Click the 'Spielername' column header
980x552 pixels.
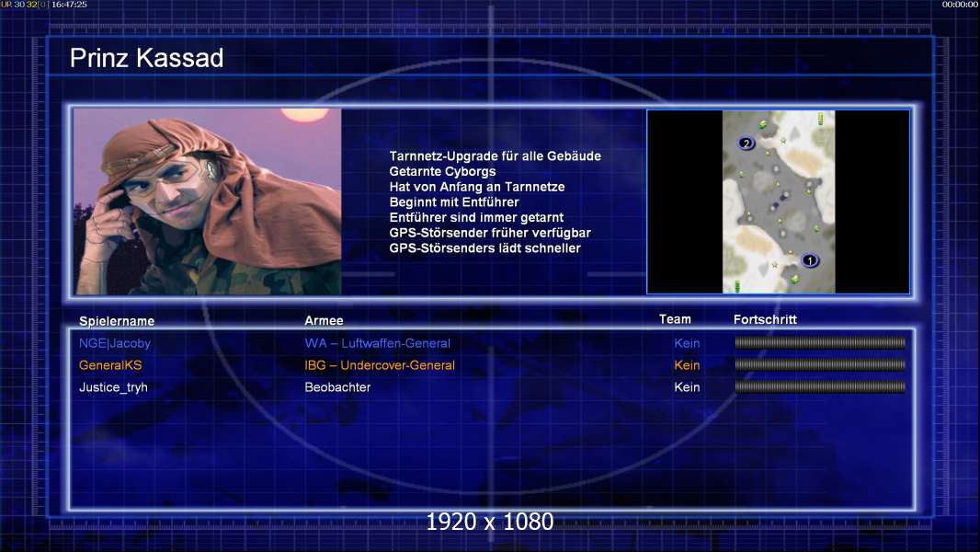[x=116, y=321]
